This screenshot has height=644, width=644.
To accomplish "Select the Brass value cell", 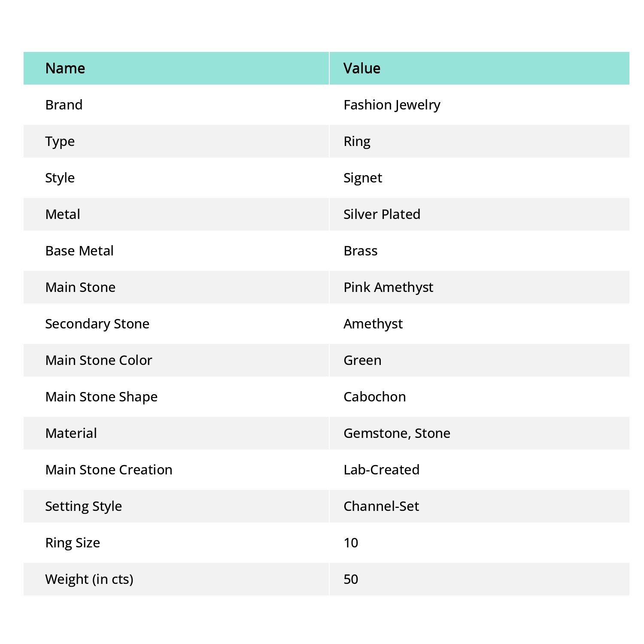I will coord(360,251).
